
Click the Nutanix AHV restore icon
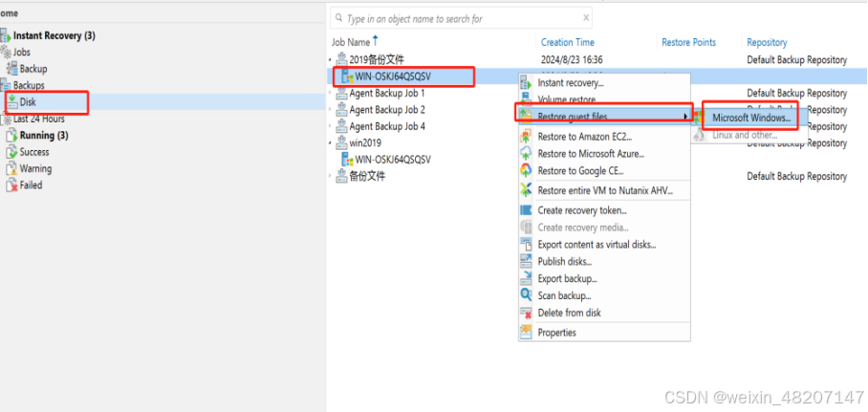click(x=526, y=190)
